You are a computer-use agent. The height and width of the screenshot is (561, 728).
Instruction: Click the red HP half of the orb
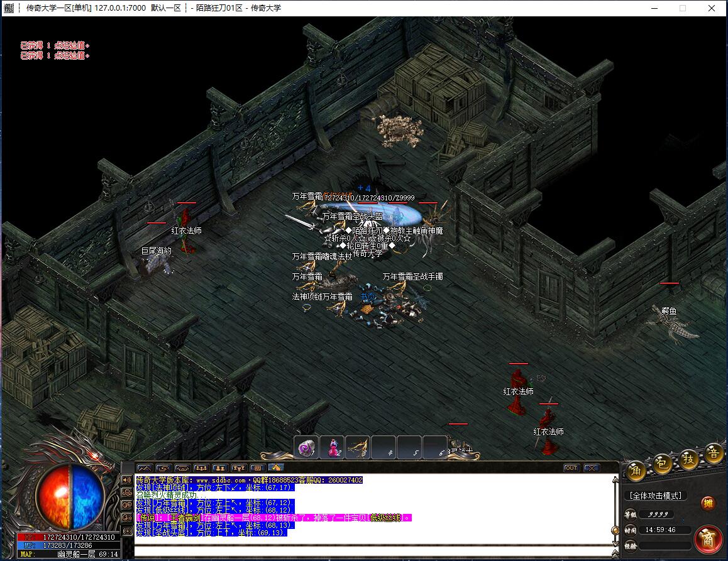[x=55, y=496]
